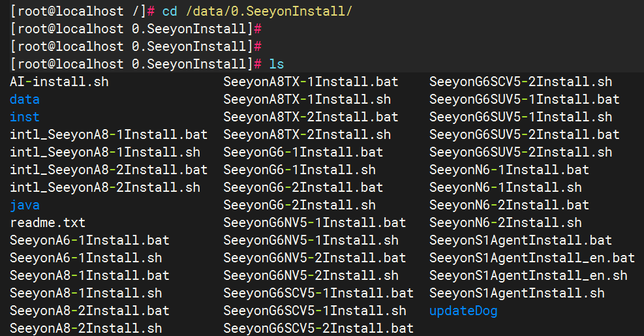This screenshot has height=336, width=644.
Task: Click SeeyonN6-2Install.bat file name
Action: (x=510, y=206)
